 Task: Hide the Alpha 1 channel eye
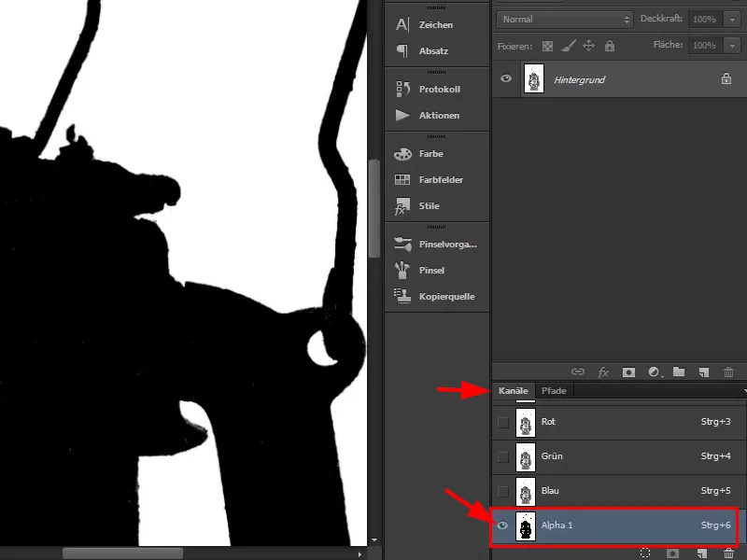(x=502, y=525)
